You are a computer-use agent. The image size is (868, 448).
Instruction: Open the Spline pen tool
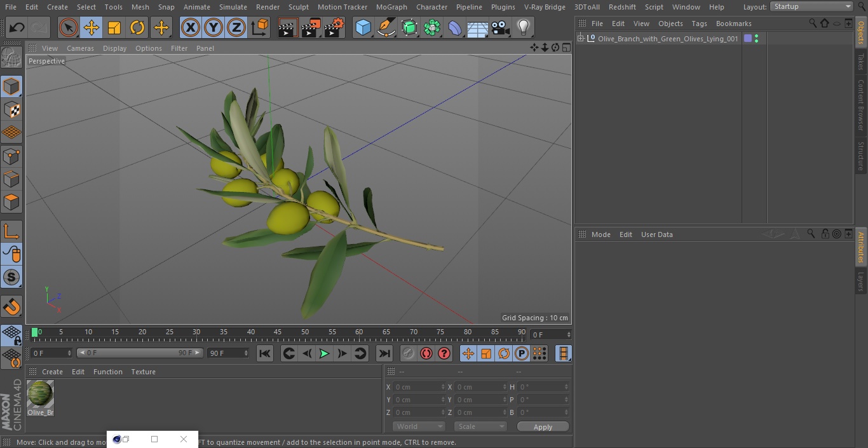coord(386,28)
